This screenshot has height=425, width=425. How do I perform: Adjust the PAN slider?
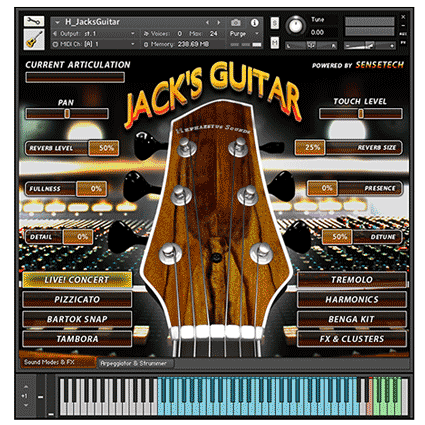click(67, 114)
